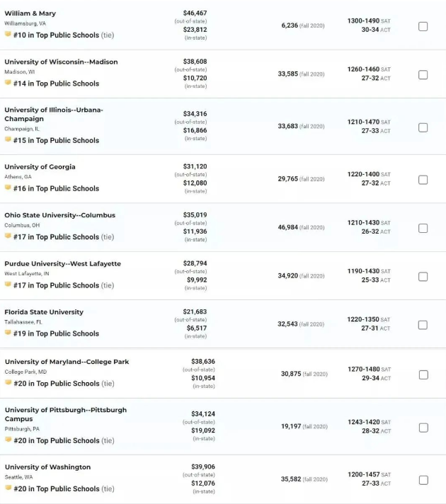Click the badge icon next to University of Washington's ranking

(x=8, y=488)
